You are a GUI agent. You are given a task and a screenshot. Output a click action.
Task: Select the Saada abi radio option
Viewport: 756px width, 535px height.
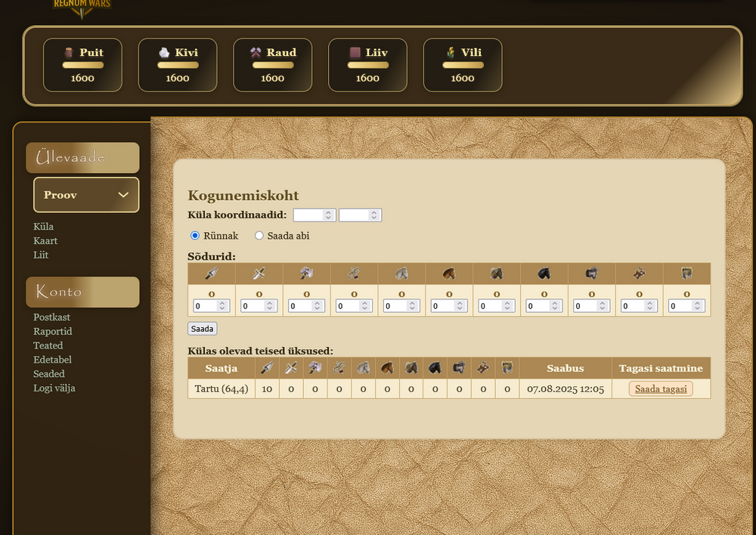pyautogui.click(x=259, y=236)
